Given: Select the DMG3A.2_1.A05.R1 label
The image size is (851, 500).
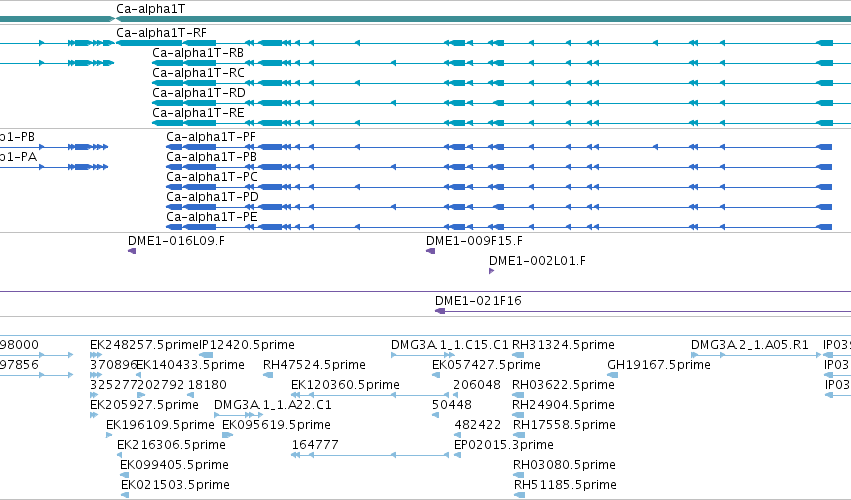Looking at the screenshot, I should [x=750, y=345].
